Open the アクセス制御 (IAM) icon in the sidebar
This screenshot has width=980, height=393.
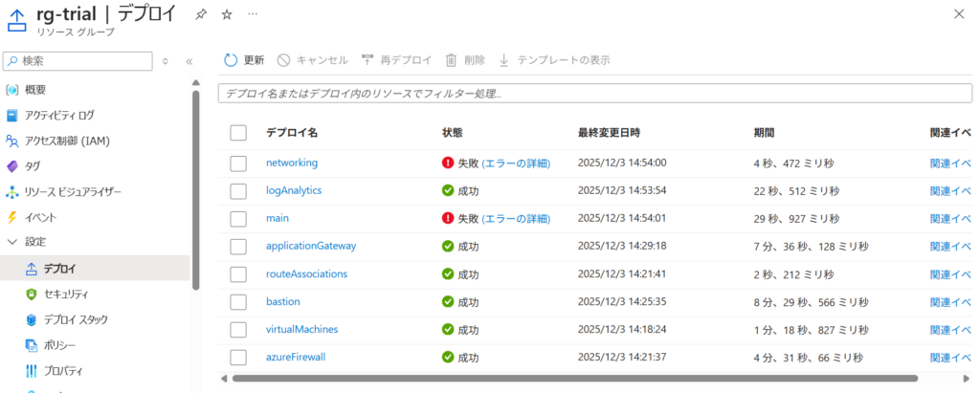point(12,141)
